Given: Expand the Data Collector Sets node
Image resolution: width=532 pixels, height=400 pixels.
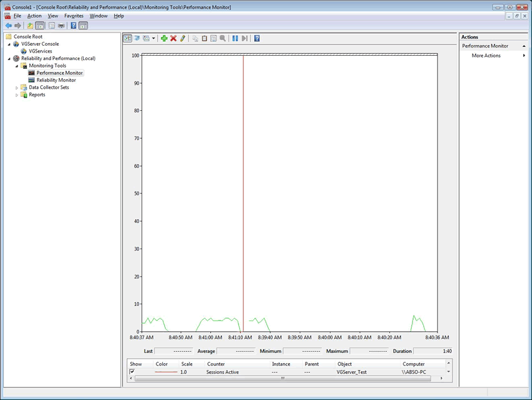Looking at the screenshot, I should (17, 88).
